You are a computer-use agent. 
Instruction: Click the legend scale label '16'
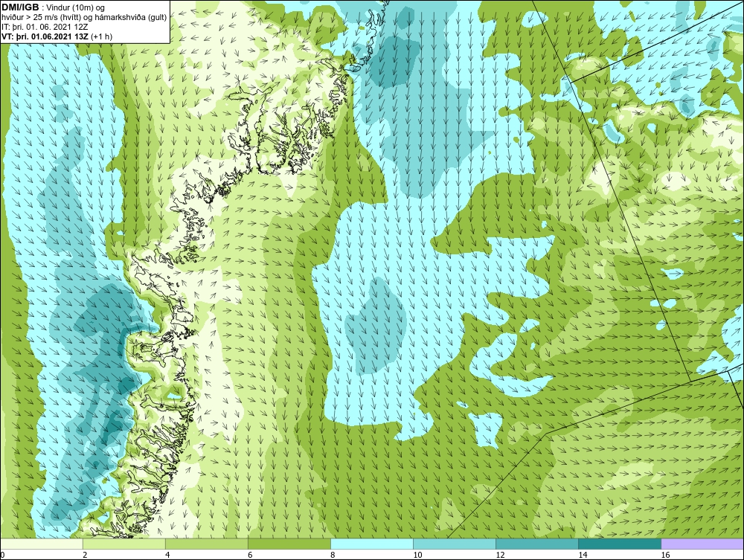(x=665, y=555)
